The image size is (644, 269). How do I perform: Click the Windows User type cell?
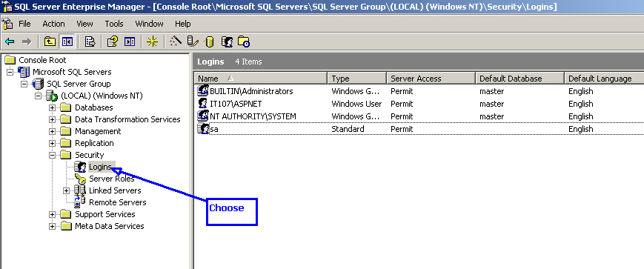[x=356, y=104]
